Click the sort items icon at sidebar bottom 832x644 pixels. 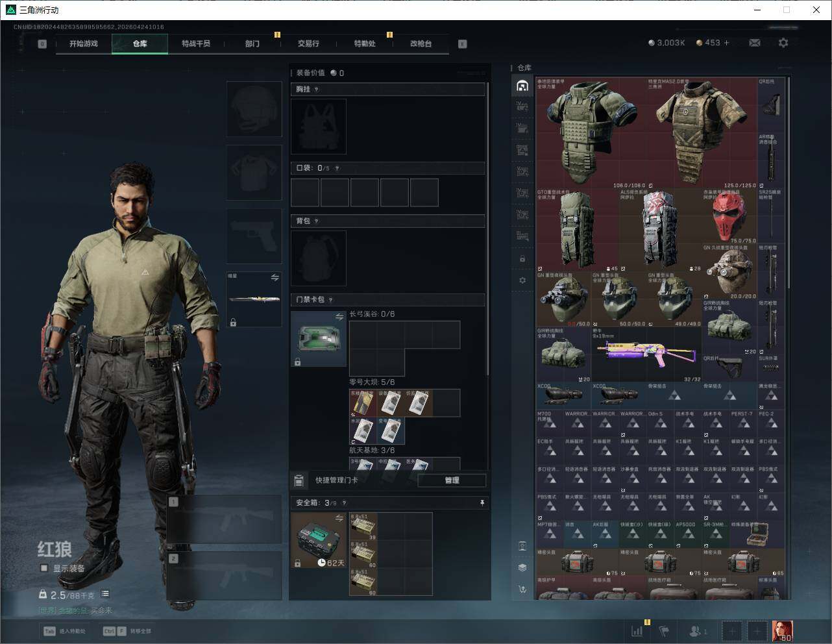click(x=522, y=589)
